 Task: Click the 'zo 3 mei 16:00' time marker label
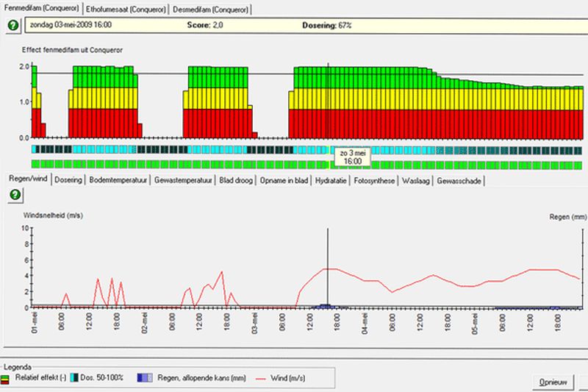click(353, 155)
